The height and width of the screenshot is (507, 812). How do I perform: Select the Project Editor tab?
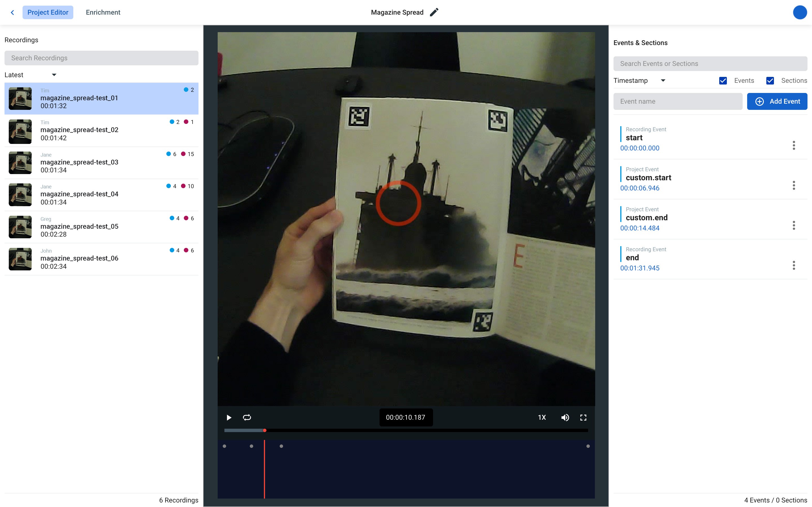pyautogui.click(x=48, y=12)
